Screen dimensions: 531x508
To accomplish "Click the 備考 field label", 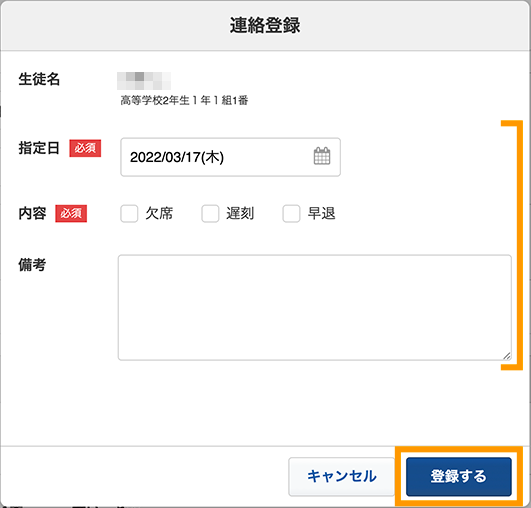I will click(32, 265).
